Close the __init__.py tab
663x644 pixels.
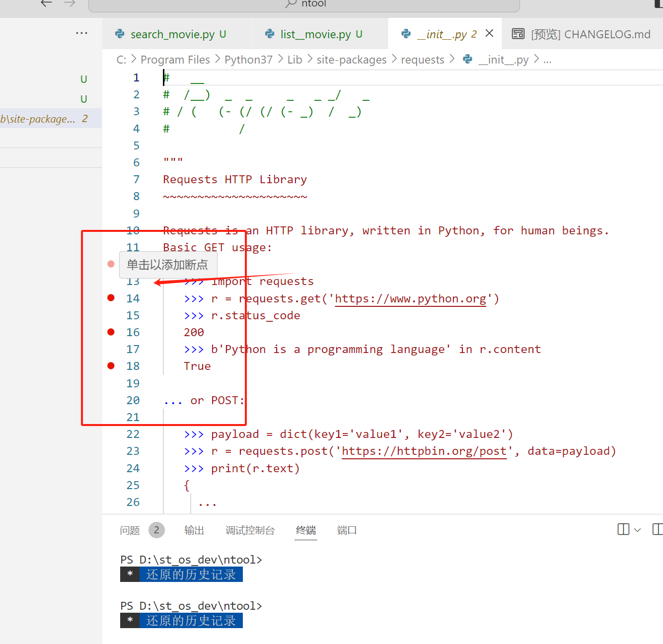(489, 33)
